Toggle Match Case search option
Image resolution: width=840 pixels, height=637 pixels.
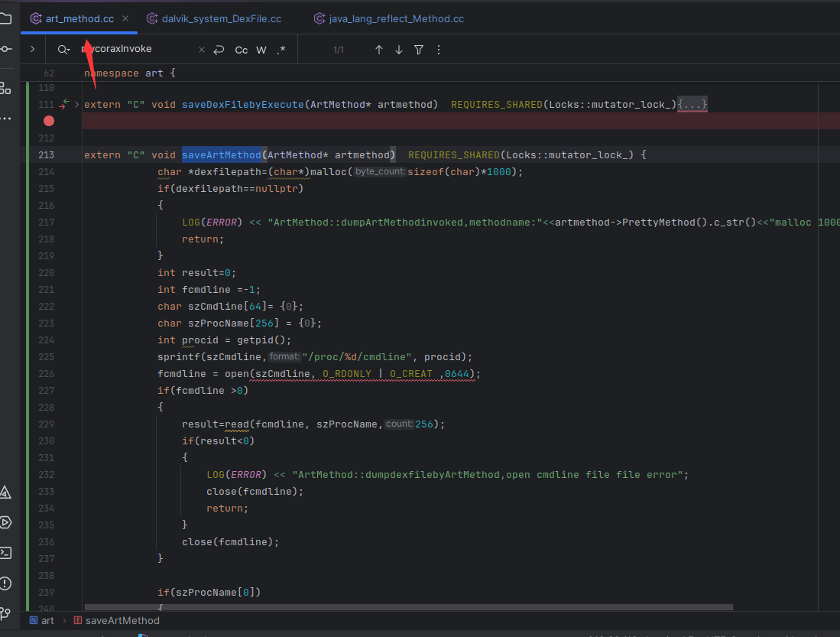click(241, 50)
